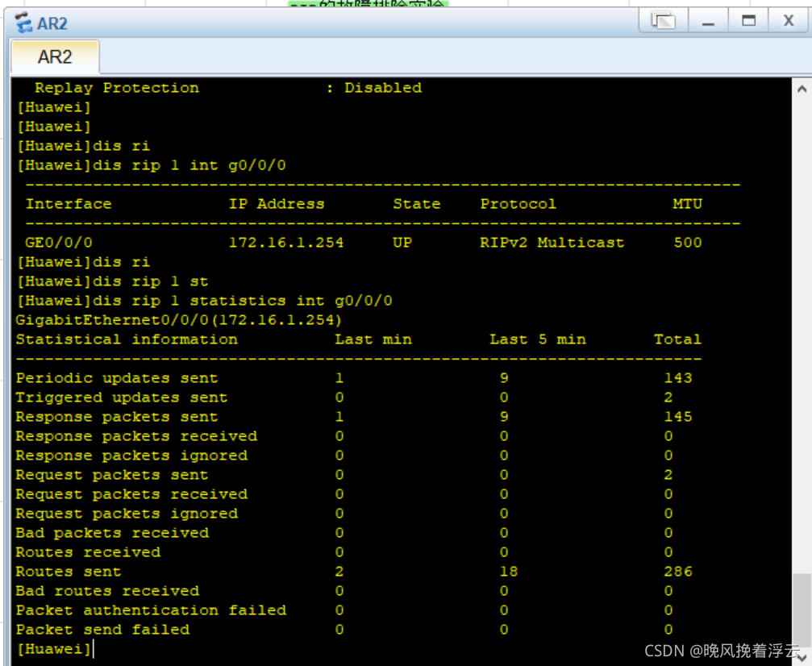Click 'Triggered updates sent' row label
This screenshot has height=666, width=812.
coord(121,398)
